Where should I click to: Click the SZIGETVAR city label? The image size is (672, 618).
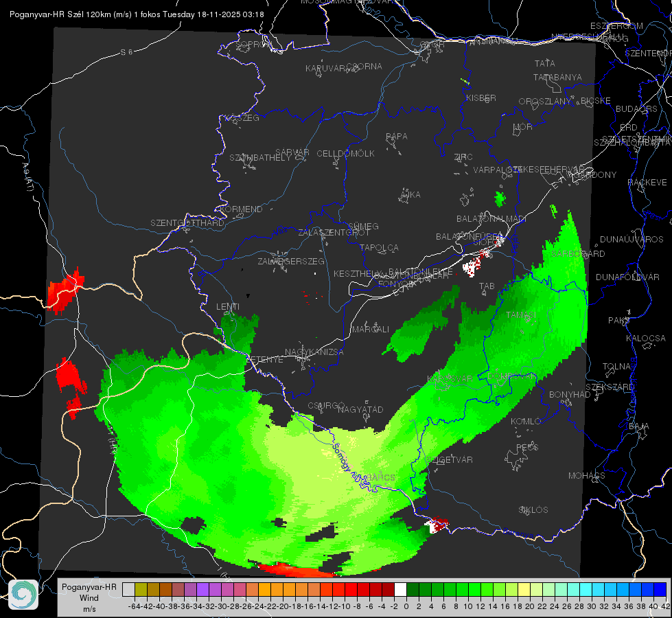450,460
